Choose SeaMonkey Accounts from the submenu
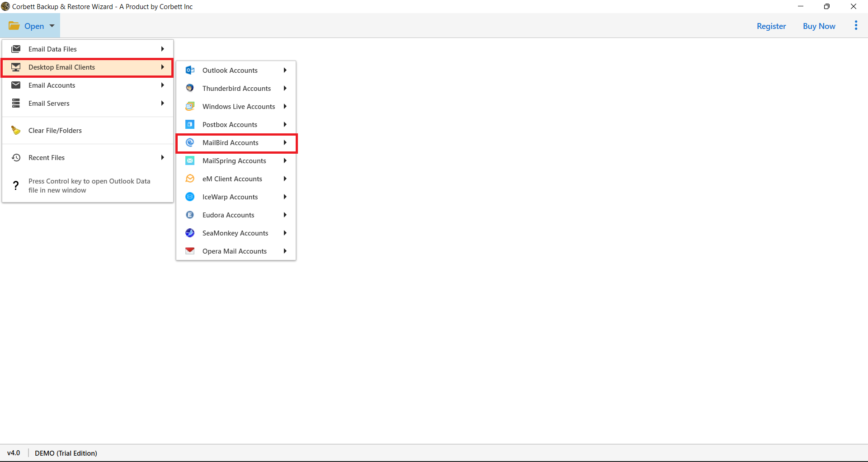The width and height of the screenshot is (868, 462). [236, 233]
